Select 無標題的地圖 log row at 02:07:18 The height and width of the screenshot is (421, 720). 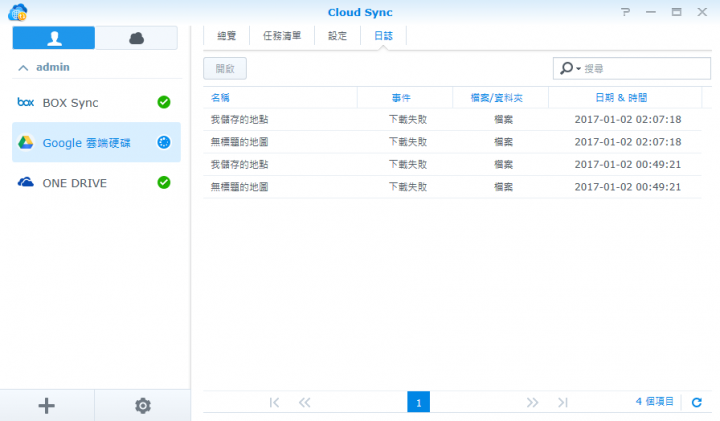point(452,142)
